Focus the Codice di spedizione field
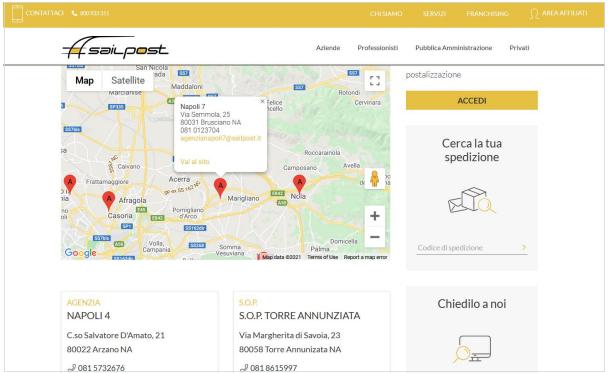Viewport: 608px width, 373px height. point(467,247)
